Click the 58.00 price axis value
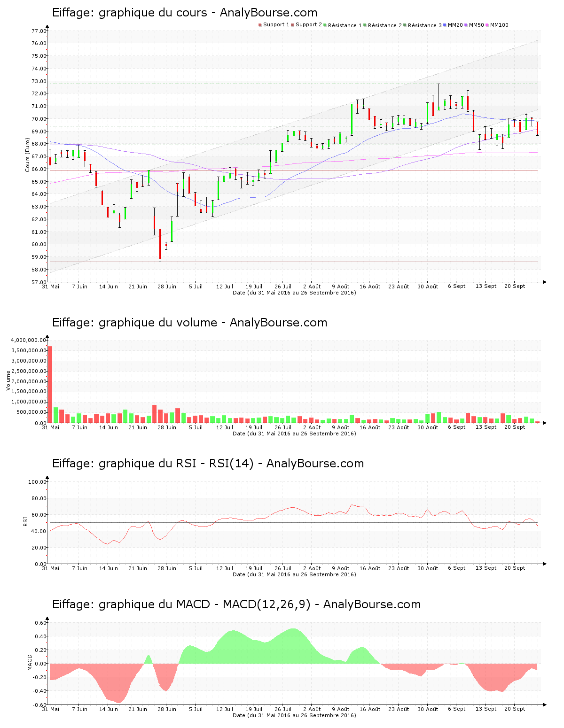 coord(39,270)
